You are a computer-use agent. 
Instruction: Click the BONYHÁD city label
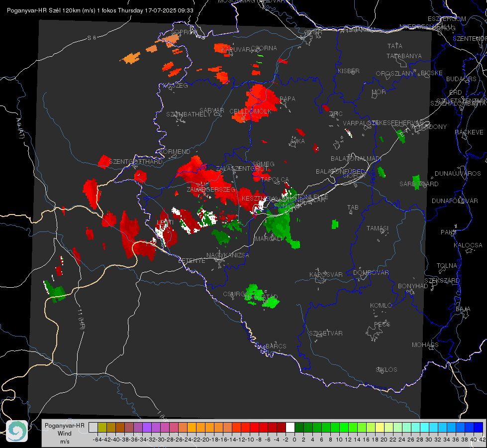click(413, 286)
